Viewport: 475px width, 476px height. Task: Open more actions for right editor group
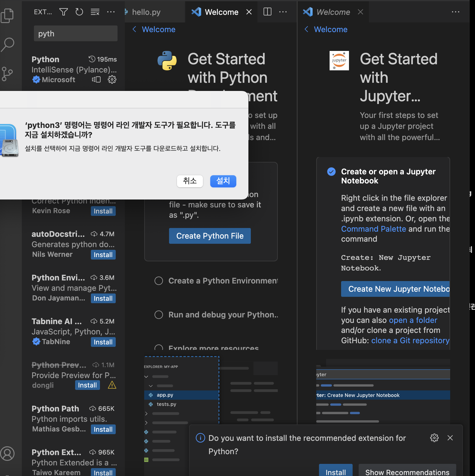click(x=456, y=12)
